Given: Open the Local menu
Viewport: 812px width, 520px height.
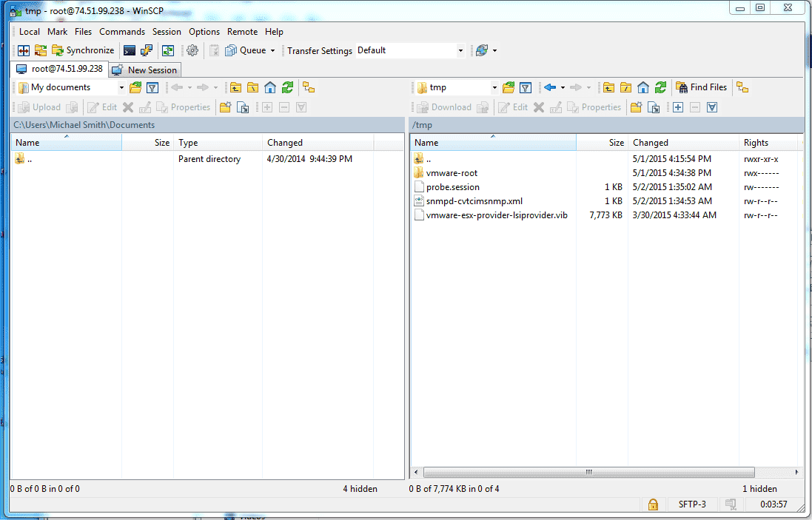Looking at the screenshot, I should (30, 32).
